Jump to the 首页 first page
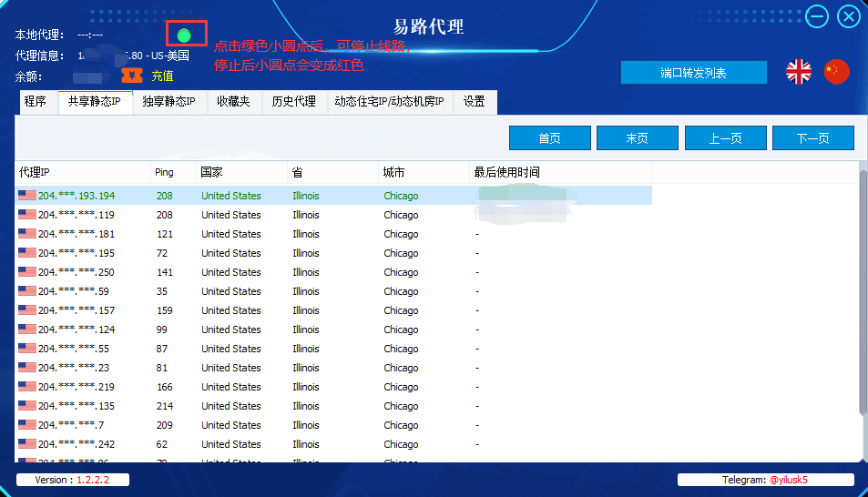The image size is (868, 497). (550, 137)
